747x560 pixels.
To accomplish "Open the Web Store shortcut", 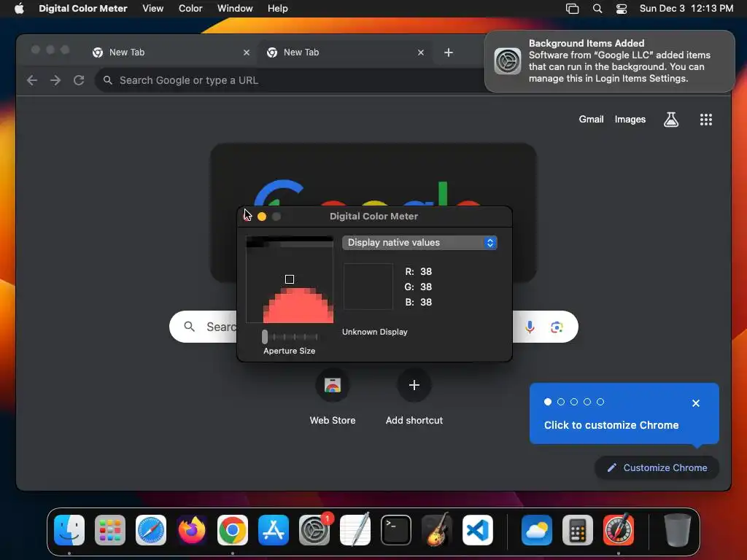I will pos(333,397).
